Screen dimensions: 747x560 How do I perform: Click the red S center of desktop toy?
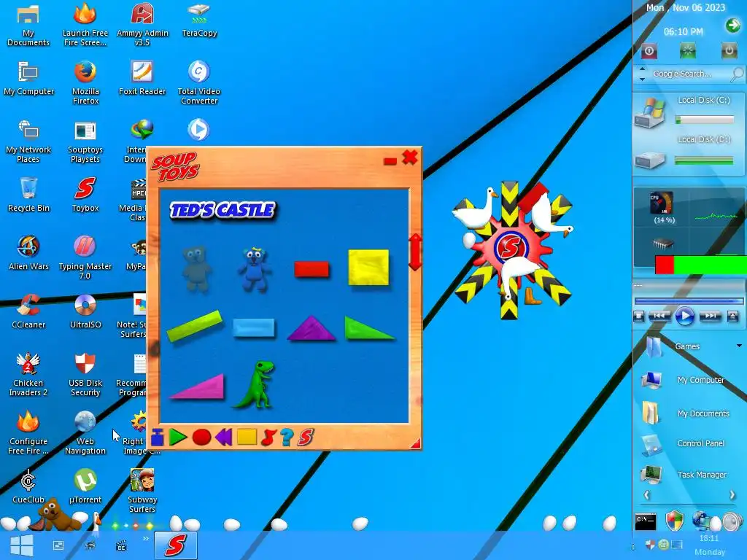pos(510,247)
